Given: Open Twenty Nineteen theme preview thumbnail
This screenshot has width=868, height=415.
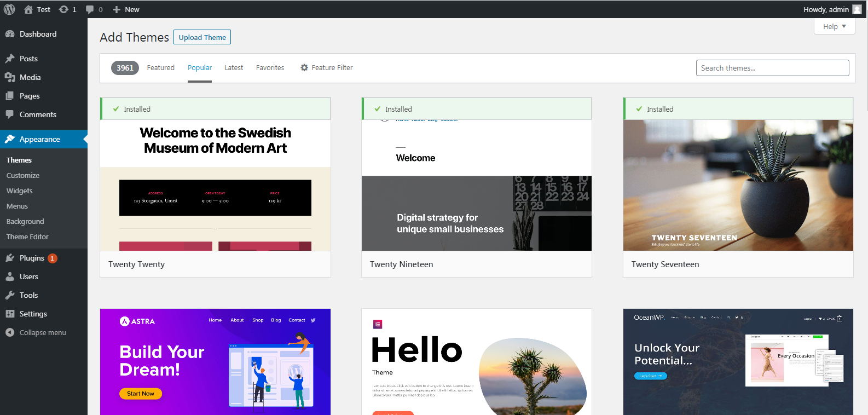Looking at the screenshot, I should pos(477,185).
